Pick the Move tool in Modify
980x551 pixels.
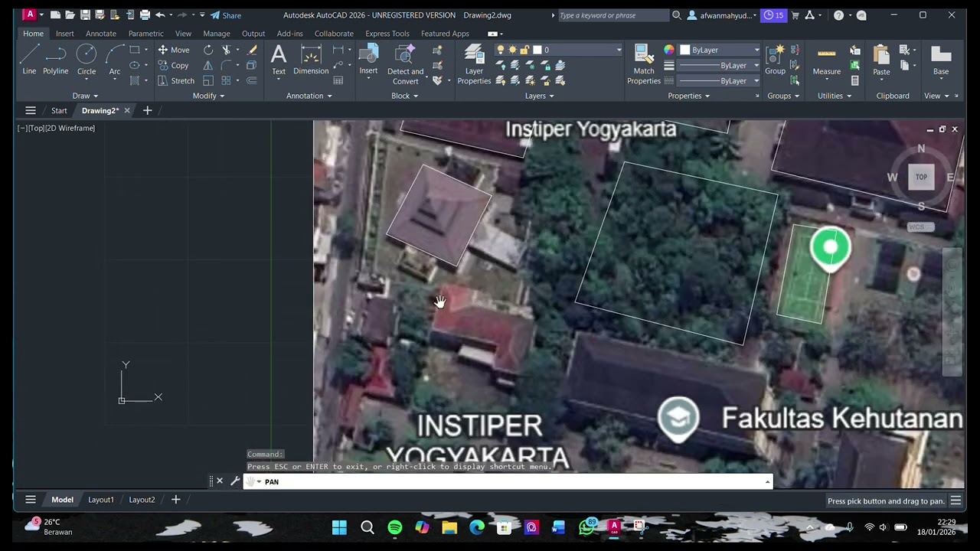pyautogui.click(x=174, y=50)
